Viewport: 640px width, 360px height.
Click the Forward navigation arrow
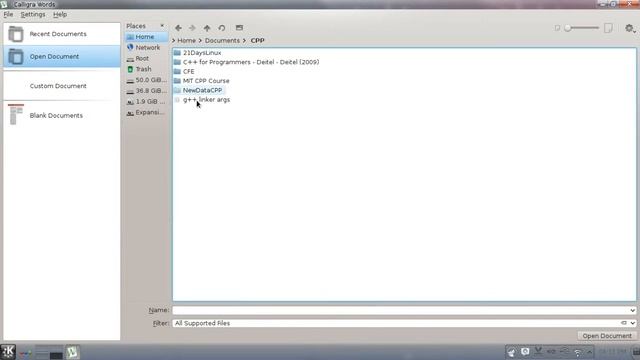click(192, 28)
